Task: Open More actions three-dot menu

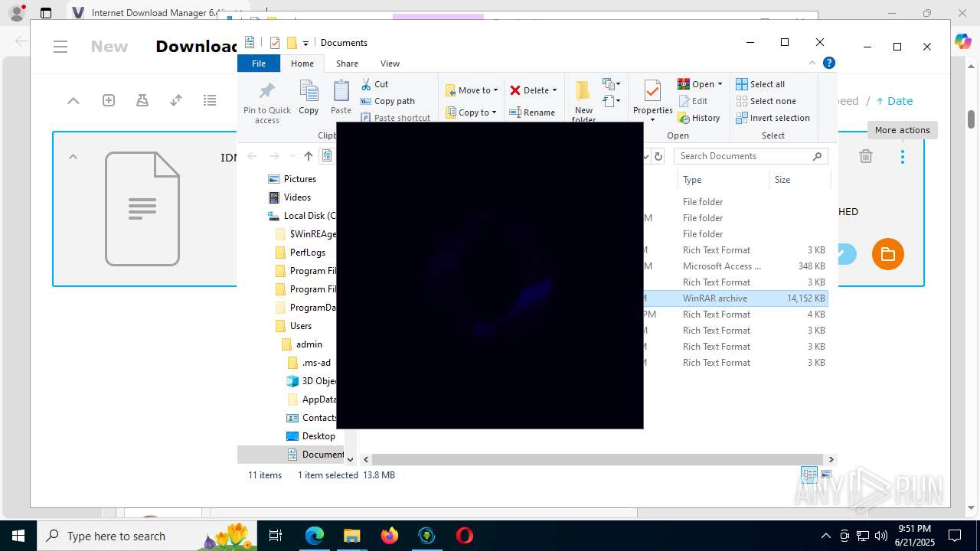Action: coord(903,156)
